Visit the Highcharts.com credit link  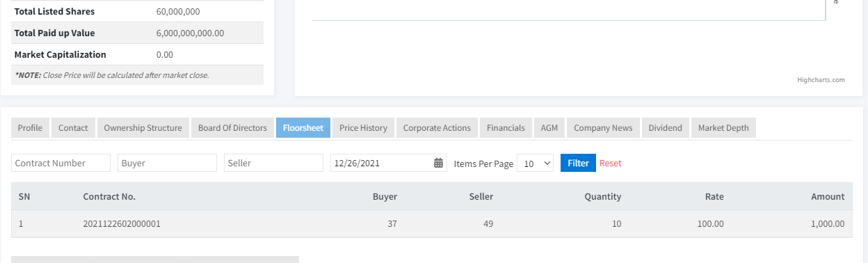pyautogui.click(x=821, y=80)
